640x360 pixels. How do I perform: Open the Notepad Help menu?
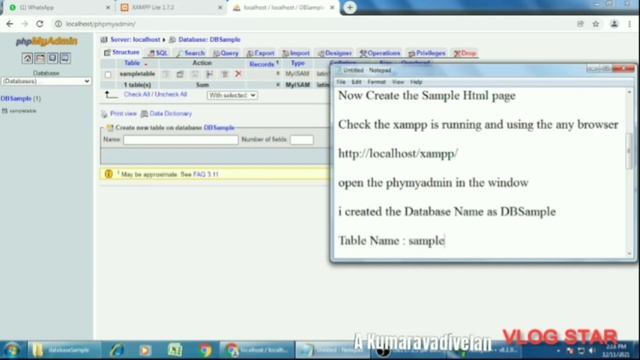tap(416, 82)
